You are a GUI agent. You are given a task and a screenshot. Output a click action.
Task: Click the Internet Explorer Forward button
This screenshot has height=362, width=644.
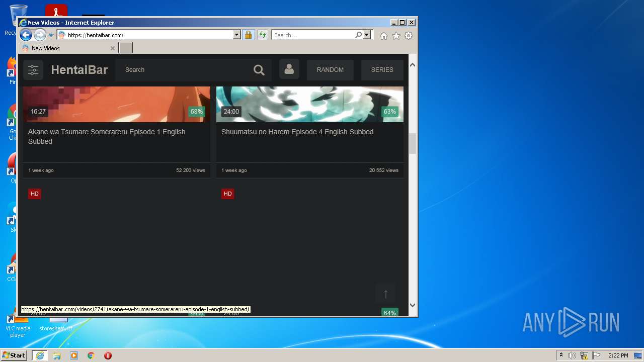[x=40, y=35]
